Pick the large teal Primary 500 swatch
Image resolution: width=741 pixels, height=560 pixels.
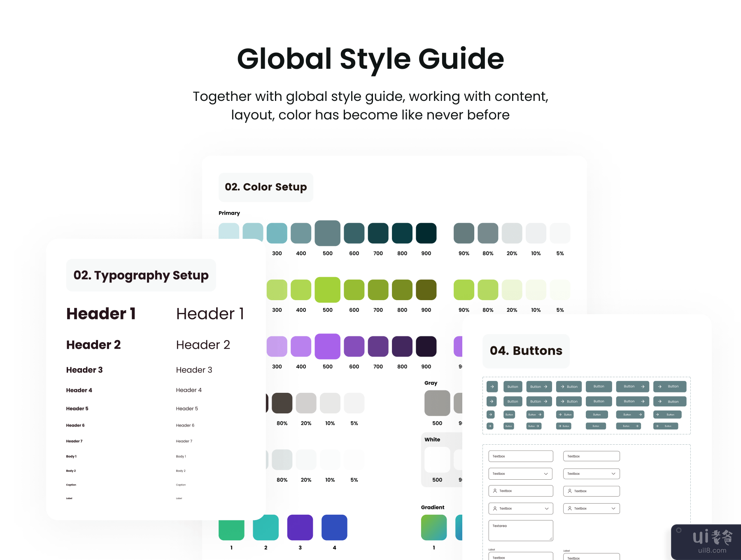pyautogui.click(x=327, y=233)
